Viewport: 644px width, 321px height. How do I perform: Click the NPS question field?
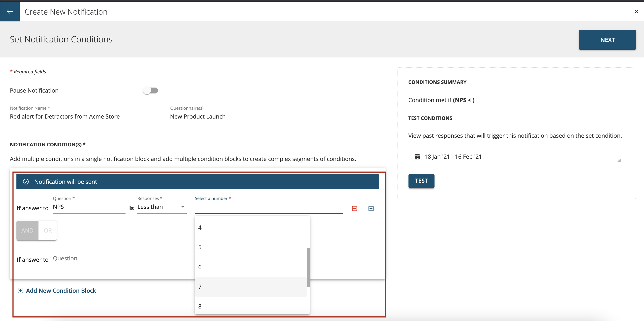point(89,207)
